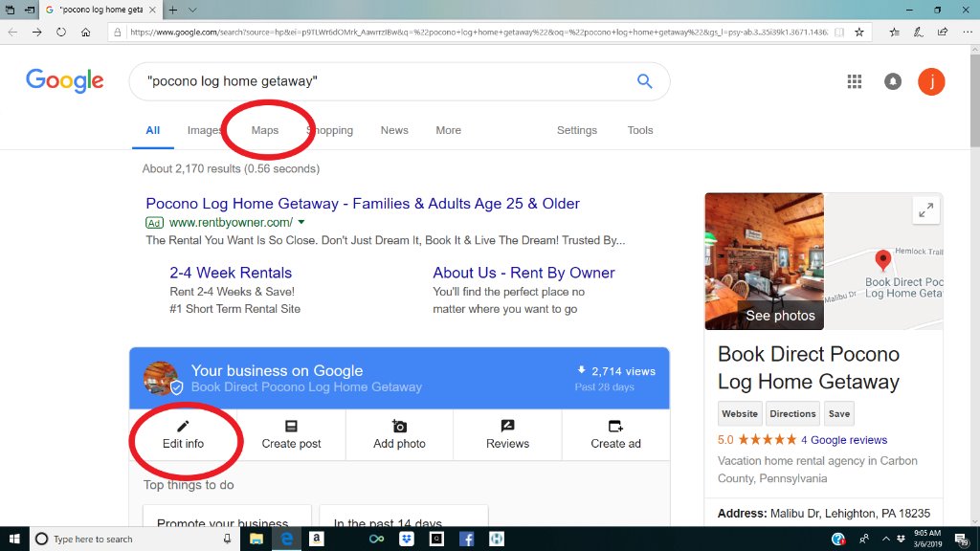This screenshot has height=551, width=980.
Task: Open Amazon from the taskbar
Action: (316, 539)
